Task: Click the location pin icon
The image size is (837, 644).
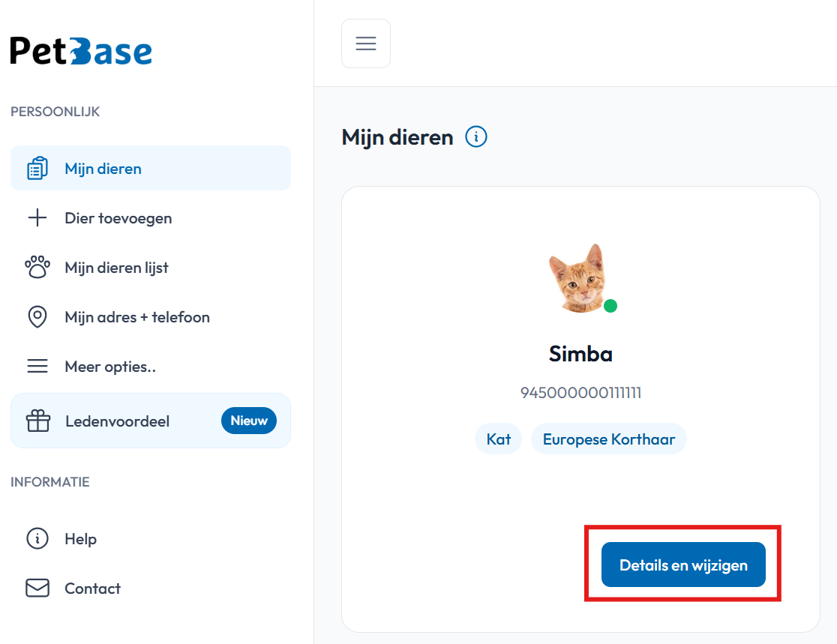Action: (37, 317)
